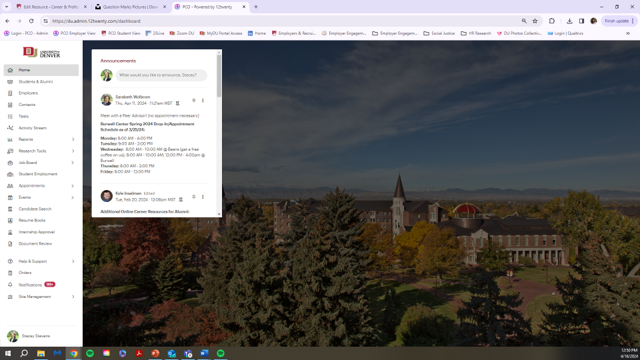The width and height of the screenshot is (640, 360).
Task: Click the Announcements panel scrollbar
Action: [219, 76]
